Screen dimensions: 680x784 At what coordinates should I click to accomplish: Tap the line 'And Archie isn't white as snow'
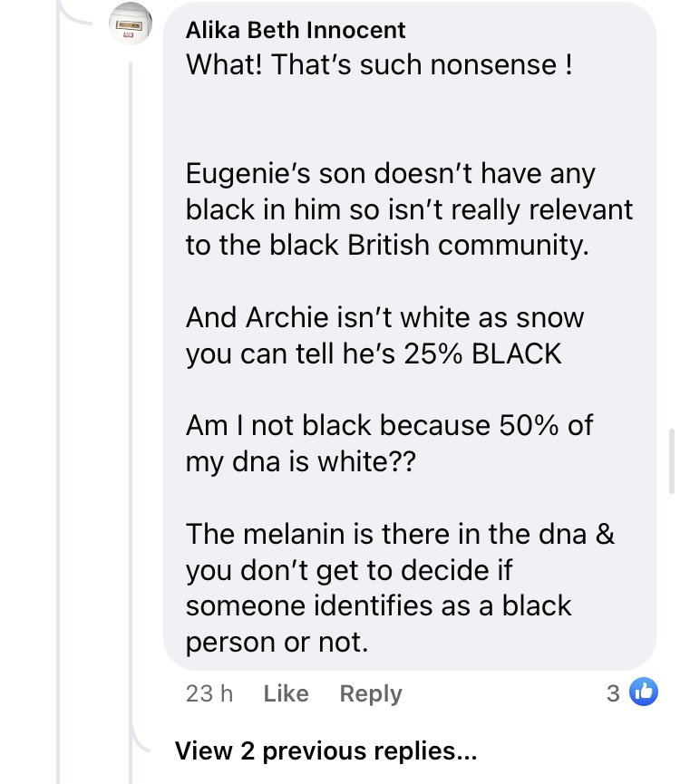click(x=384, y=317)
